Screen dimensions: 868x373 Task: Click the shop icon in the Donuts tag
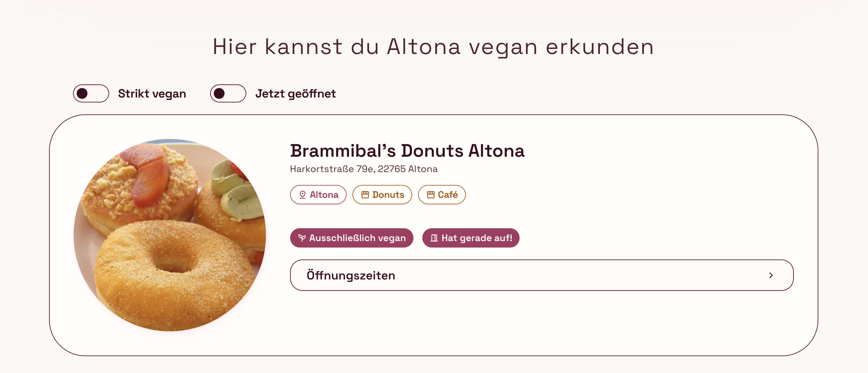point(365,195)
